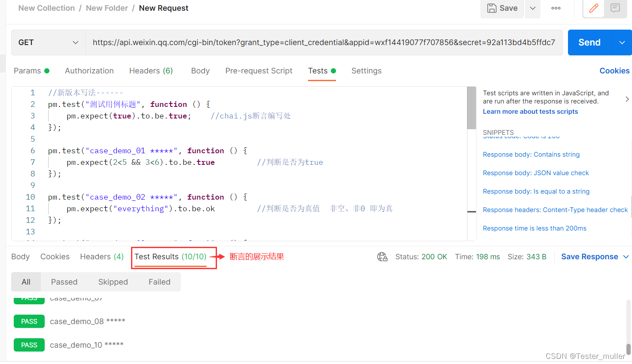
Task: Click the PASS badge for case_demo_10
Action: 29,345
